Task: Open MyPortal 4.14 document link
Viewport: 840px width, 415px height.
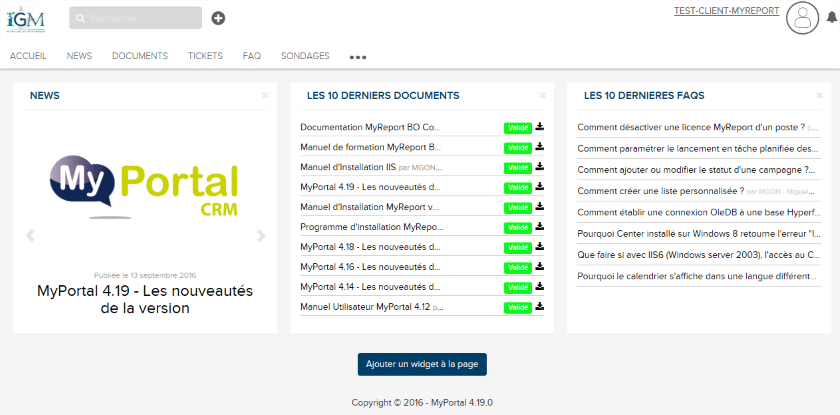Action: (370, 287)
